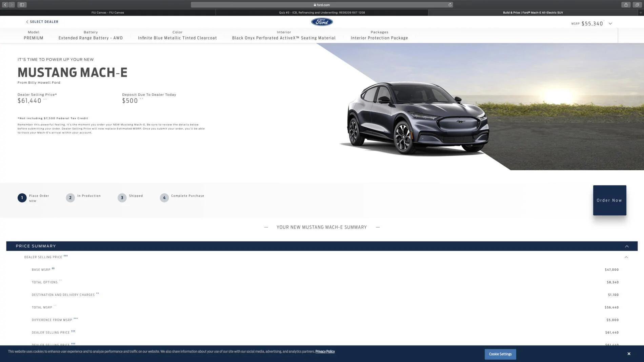The width and height of the screenshot is (644, 362).
Task: Open the Battery Extended Range step
Action: (90, 35)
